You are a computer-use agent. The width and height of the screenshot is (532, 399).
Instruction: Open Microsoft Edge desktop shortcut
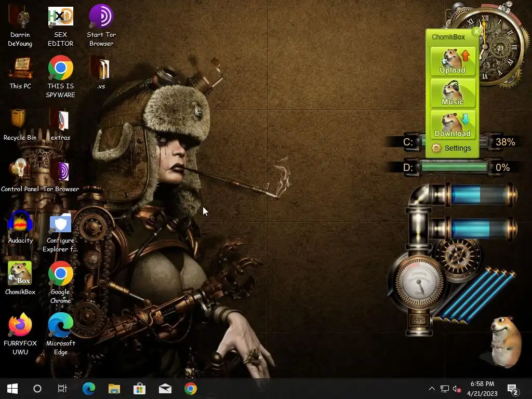pyautogui.click(x=60, y=335)
